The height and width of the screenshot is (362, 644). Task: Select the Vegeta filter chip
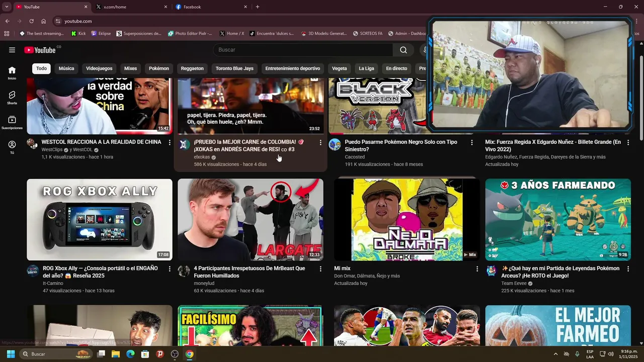340,68
